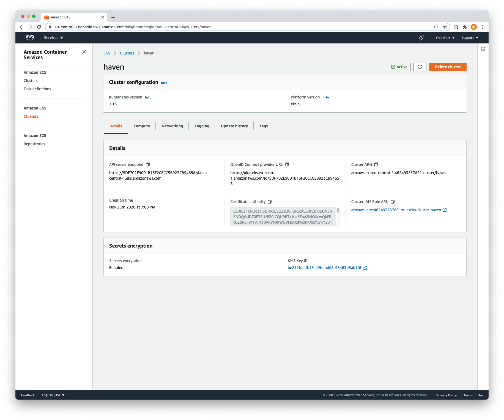Copy the Cluster ARN
Image resolution: width=504 pixels, height=420 pixels.
click(376, 164)
